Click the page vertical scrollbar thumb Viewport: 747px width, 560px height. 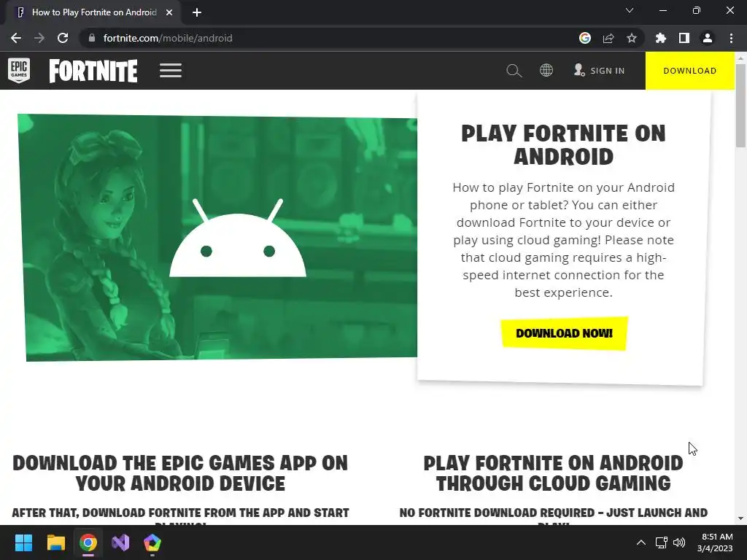pos(740,106)
